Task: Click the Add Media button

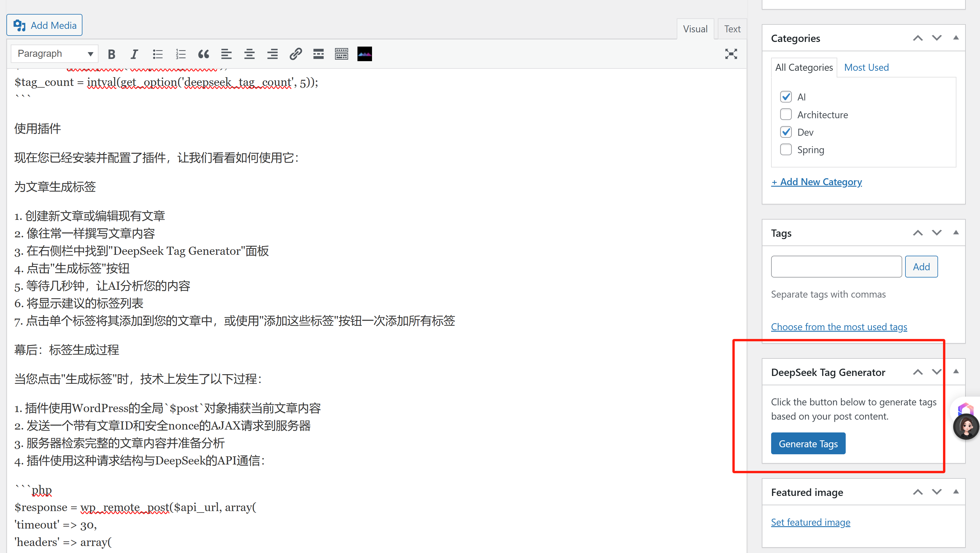Action: [x=45, y=25]
